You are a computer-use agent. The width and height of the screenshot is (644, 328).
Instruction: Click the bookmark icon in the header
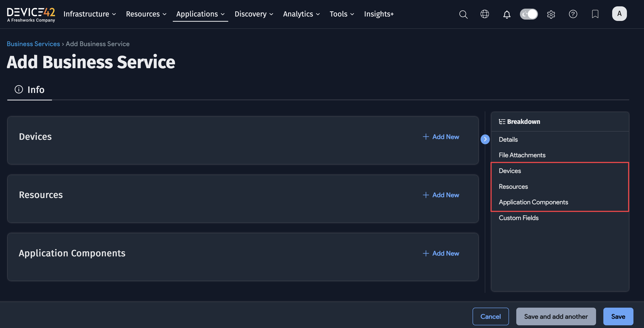pos(595,14)
